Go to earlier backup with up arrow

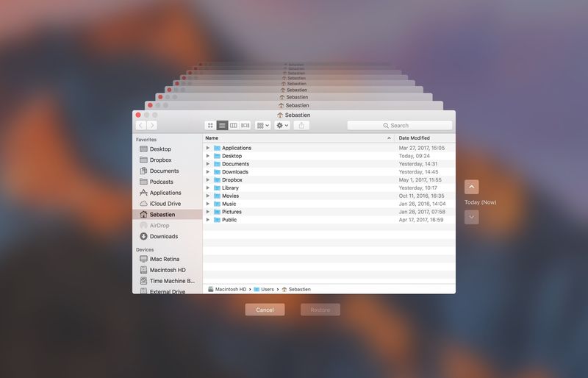pos(471,187)
